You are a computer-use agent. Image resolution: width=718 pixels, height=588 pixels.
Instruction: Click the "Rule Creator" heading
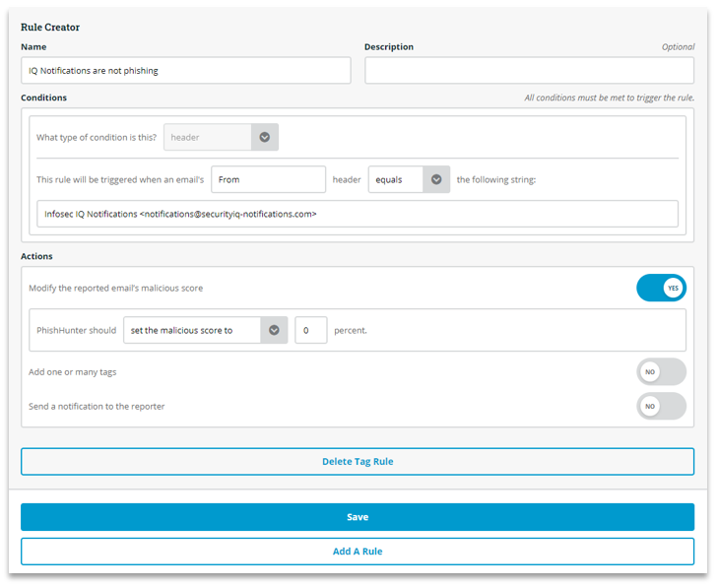click(x=50, y=27)
